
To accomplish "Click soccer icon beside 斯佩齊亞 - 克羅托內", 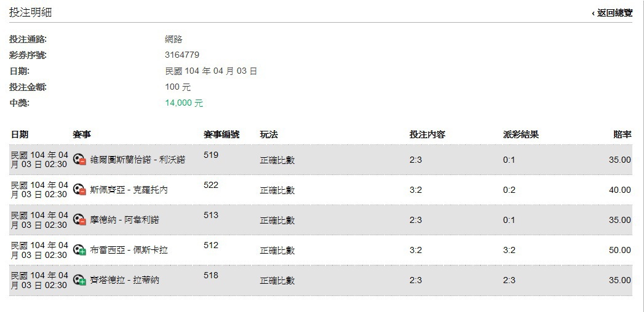I will point(79,190).
